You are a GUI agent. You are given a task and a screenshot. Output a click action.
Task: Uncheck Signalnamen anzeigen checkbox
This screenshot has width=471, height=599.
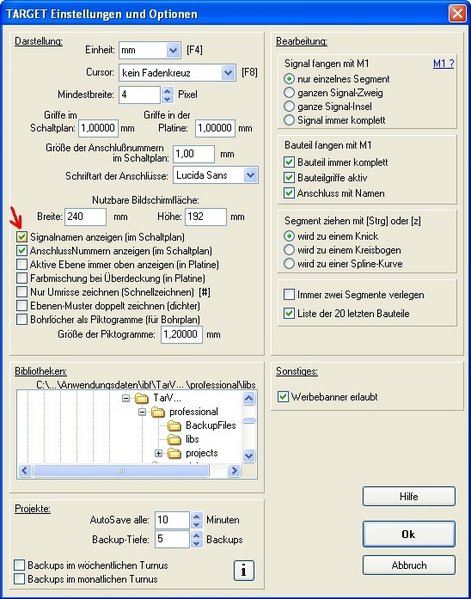(22, 237)
